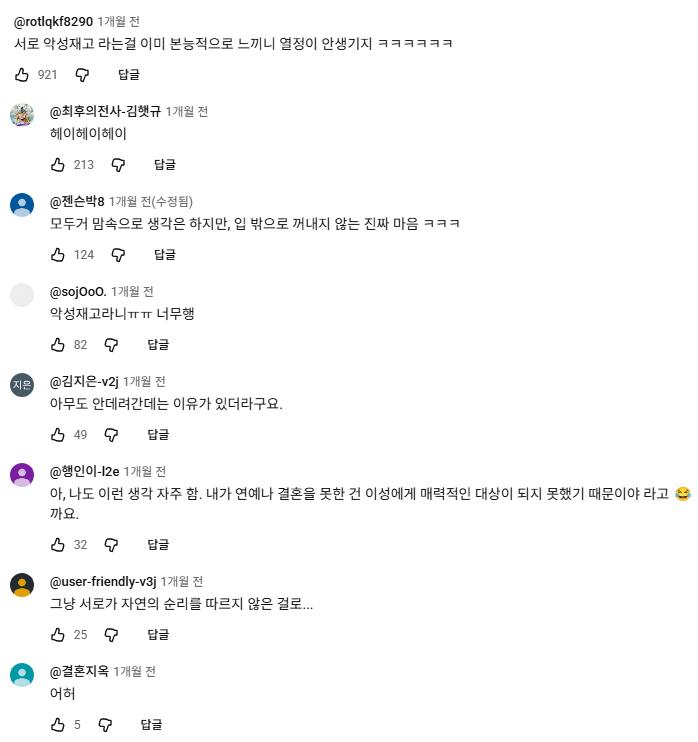
Task: Dislike the reply by @젠슨박8
Action: [118, 255]
